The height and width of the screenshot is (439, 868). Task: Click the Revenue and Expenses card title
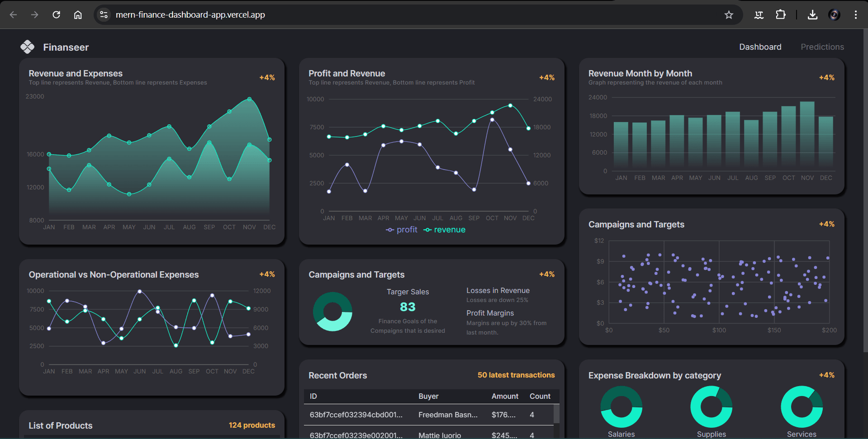[76, 73]
